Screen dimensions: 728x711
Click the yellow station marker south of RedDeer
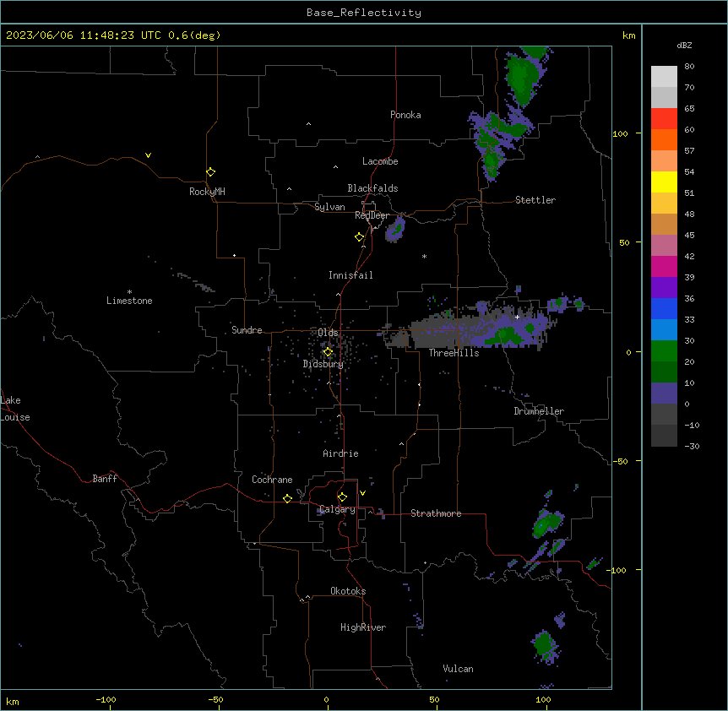tap(360, 237)
